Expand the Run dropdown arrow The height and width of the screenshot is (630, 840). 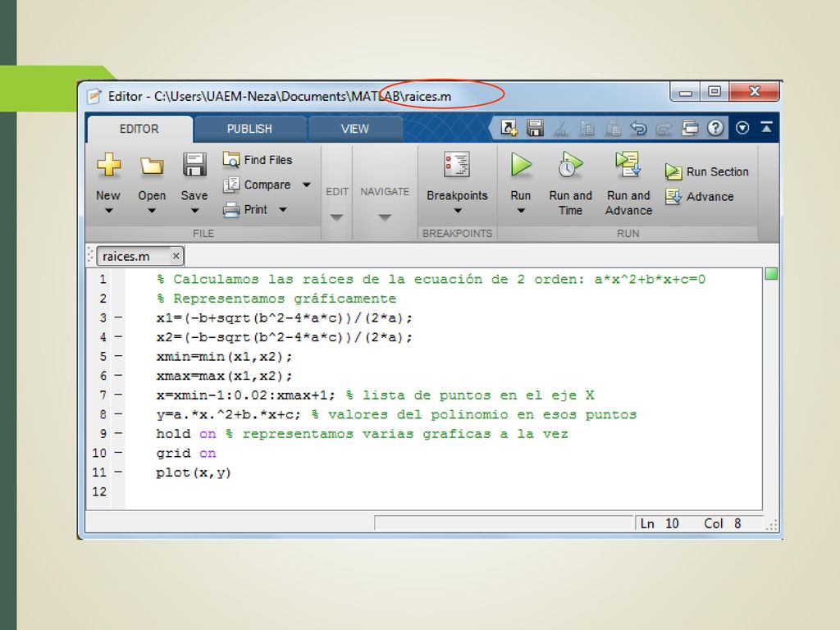pyautogui.click(x=521, y=211)
